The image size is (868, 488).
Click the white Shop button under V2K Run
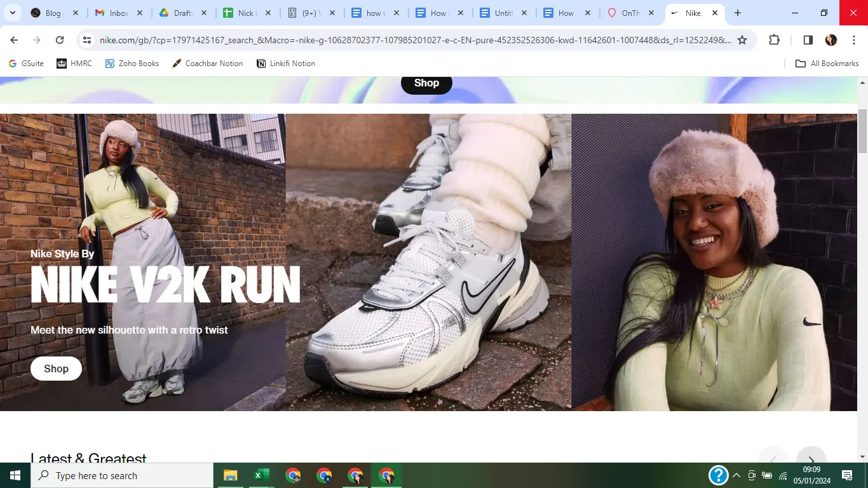[56, 369]
